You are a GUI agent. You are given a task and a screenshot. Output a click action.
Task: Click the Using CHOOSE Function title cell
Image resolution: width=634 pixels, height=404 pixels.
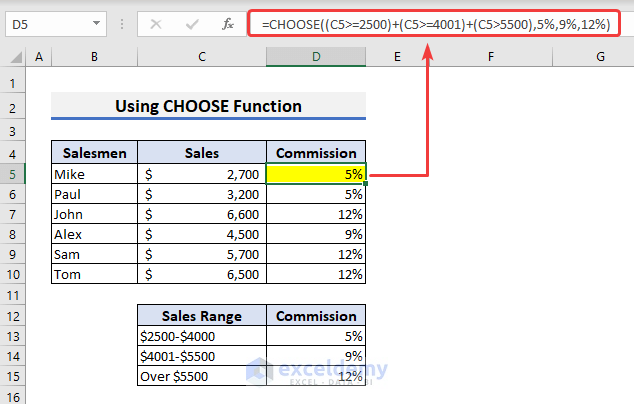[x=208, y=106]
